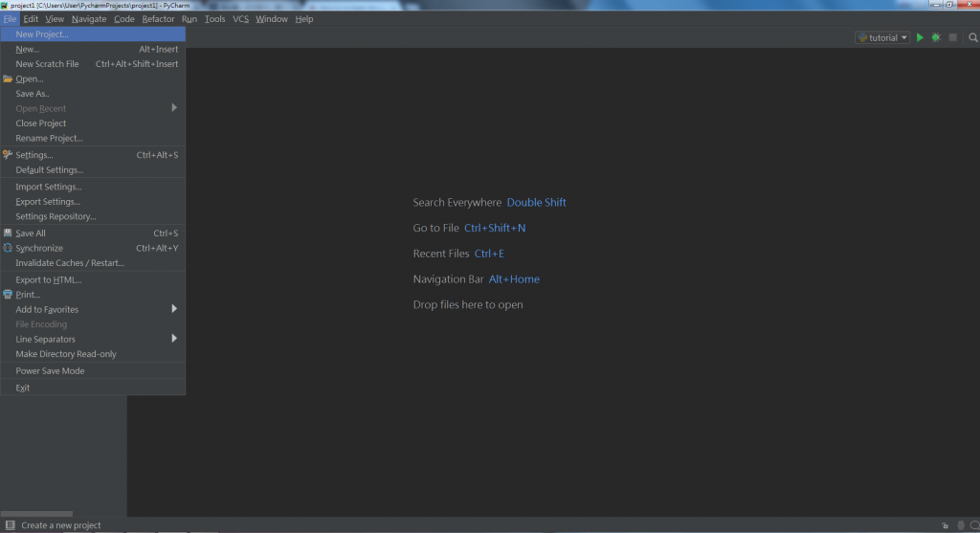Image resolution: width=980 pixels, height=533 pixels.
Task: Click the tool windows icon in status bar
Action: click(10, 525)
